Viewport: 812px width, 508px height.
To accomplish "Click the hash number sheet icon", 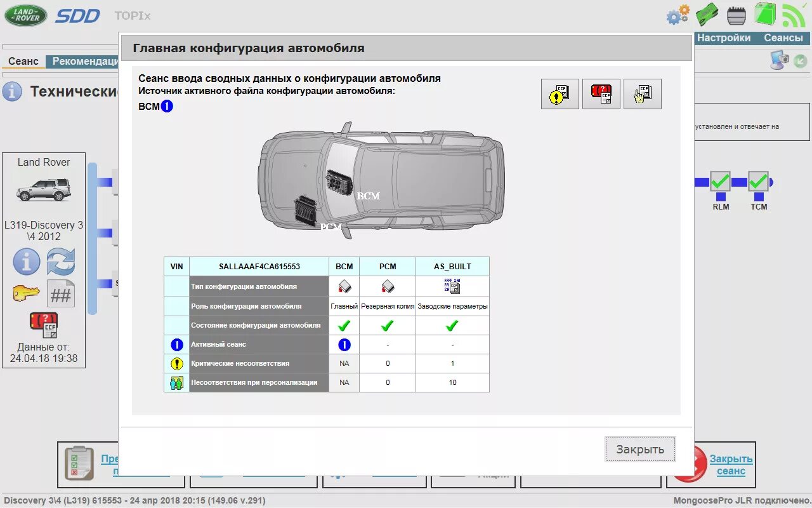I will point(61,293).
